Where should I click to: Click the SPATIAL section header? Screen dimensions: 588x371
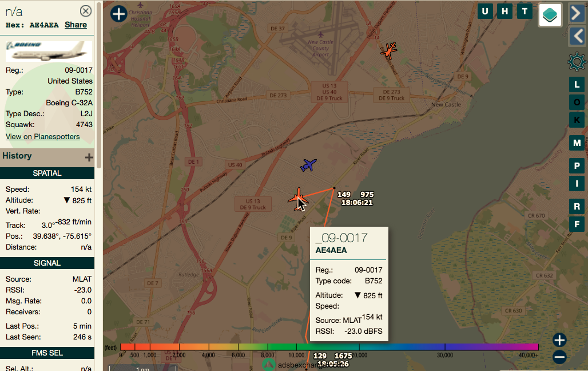tap(47, 173)
